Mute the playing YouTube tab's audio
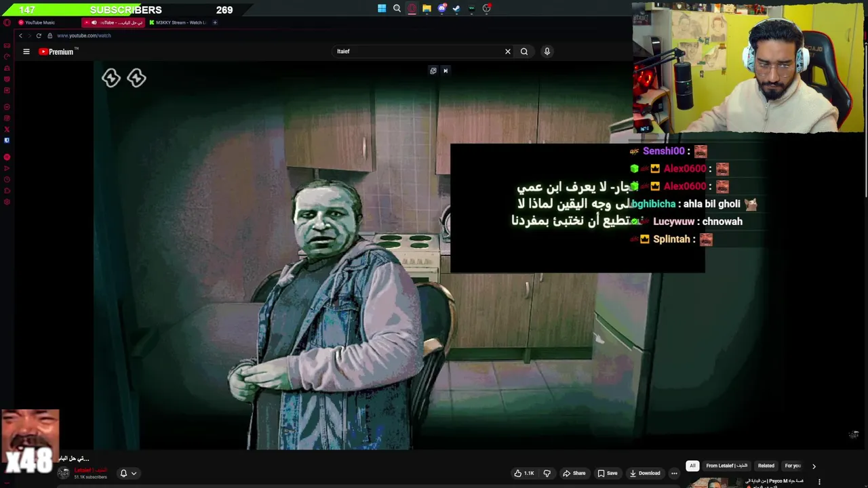 tap(94, 22)
